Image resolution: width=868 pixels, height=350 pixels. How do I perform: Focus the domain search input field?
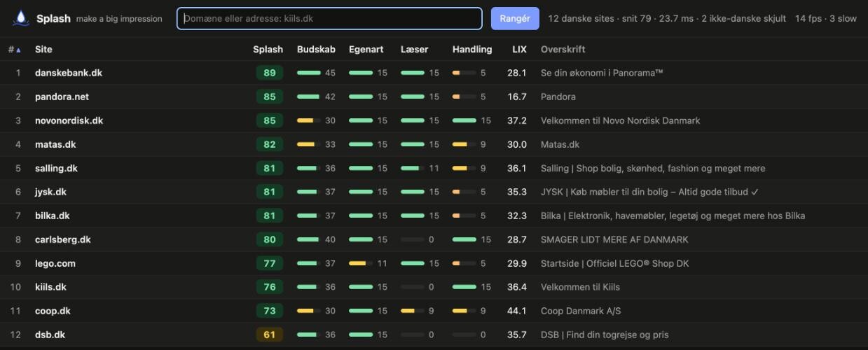(x=329, y=18)
